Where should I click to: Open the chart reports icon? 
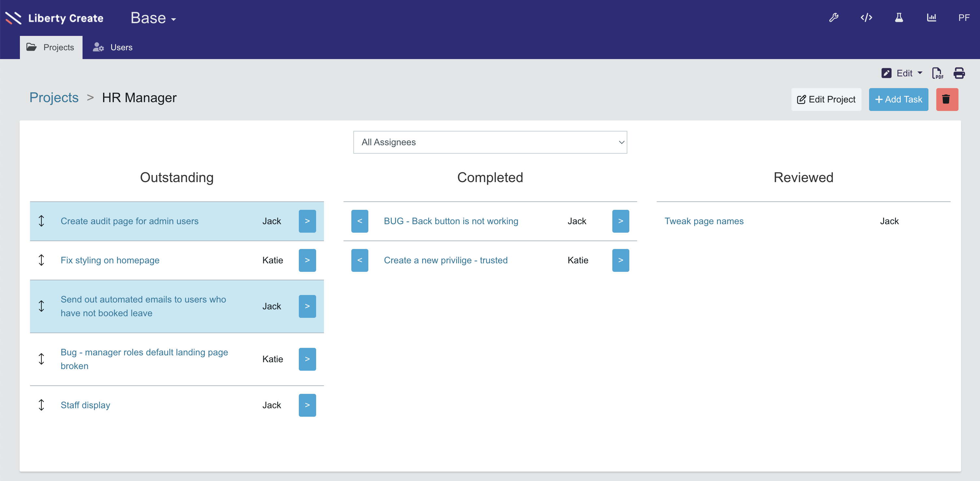[931, 18]
